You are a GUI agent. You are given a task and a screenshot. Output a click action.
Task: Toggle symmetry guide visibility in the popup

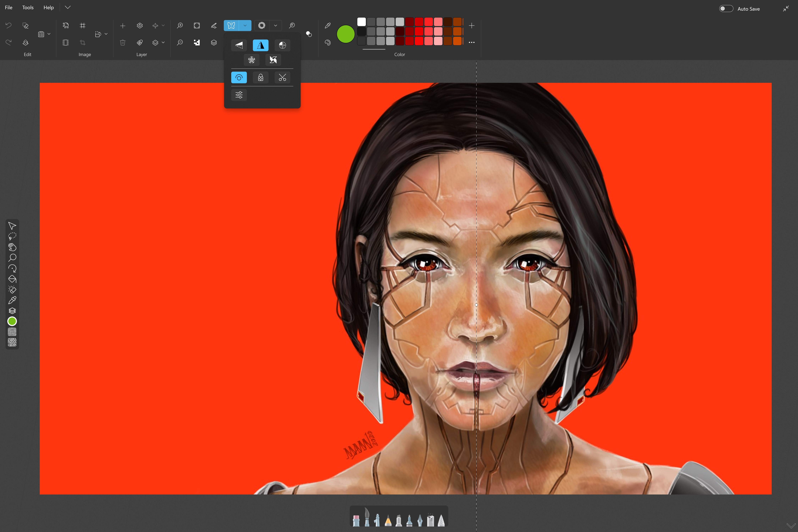pos(239,77)
